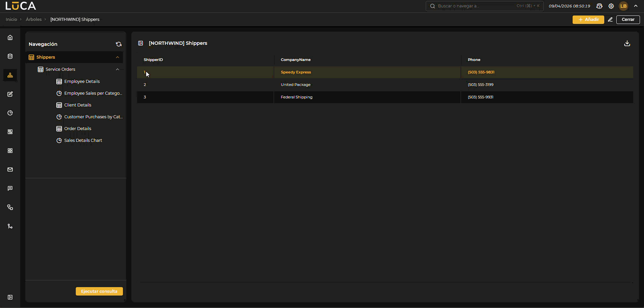Open the edit-note icon in the sidebar
644x308 pixels.
click(x=10, y=94)
